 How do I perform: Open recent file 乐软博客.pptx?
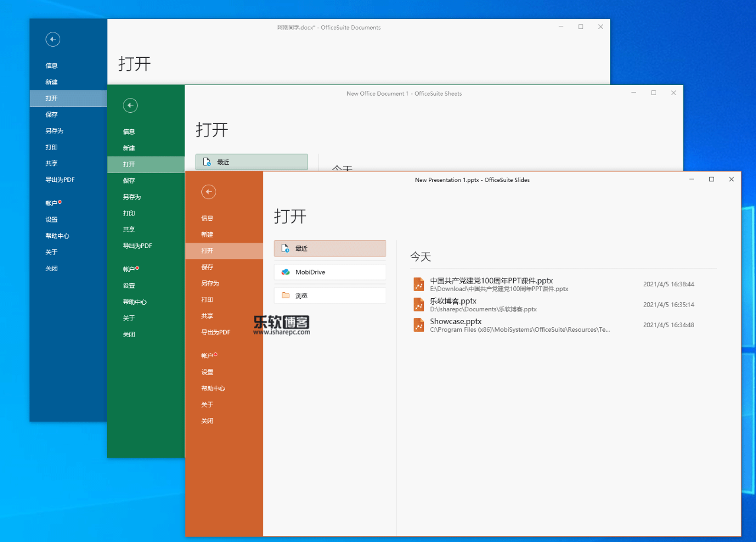point(563,305)
